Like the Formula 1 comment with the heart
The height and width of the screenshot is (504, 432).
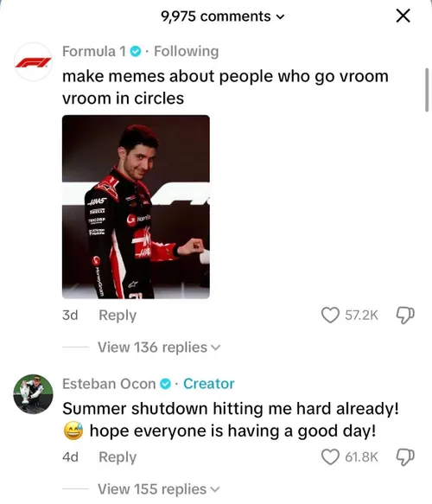[x=330, y=315]
